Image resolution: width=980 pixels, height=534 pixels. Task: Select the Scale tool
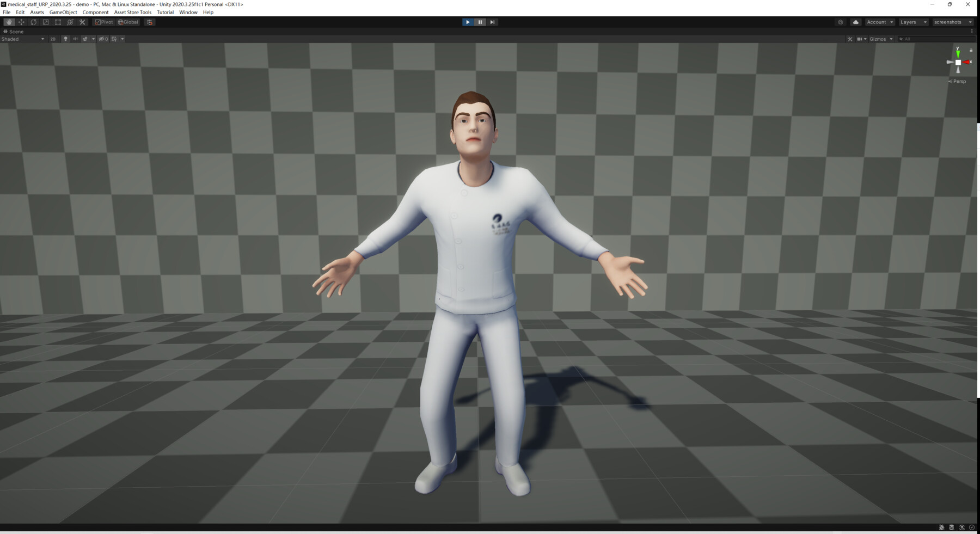pyautogui.click(x=46, y=22)
